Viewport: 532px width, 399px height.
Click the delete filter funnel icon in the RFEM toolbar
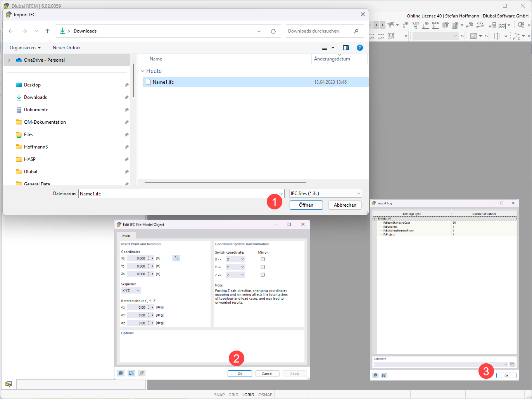tap(390, 25)
